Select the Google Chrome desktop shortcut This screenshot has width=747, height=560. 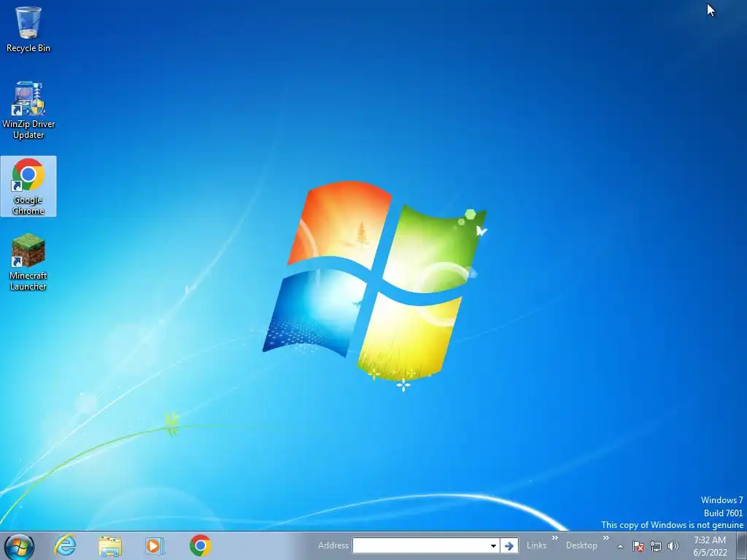(28, 186)
